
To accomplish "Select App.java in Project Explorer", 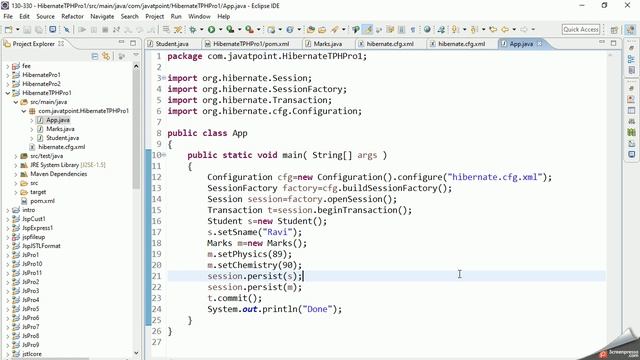I will [58, 120].
